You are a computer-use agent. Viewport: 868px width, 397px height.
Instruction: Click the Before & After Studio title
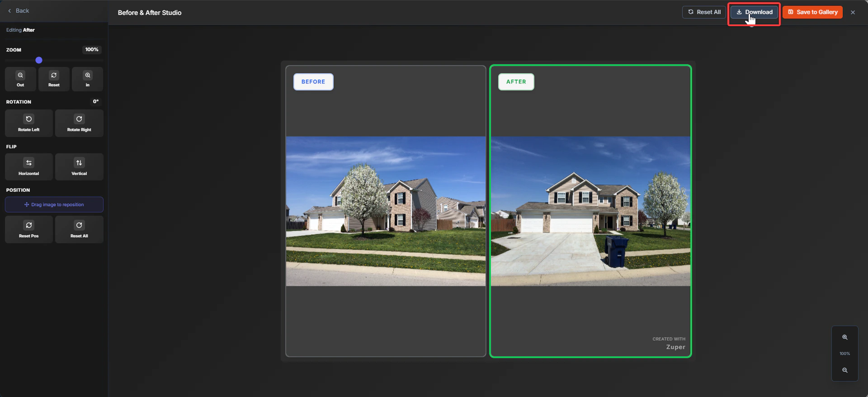coord(150,13)
